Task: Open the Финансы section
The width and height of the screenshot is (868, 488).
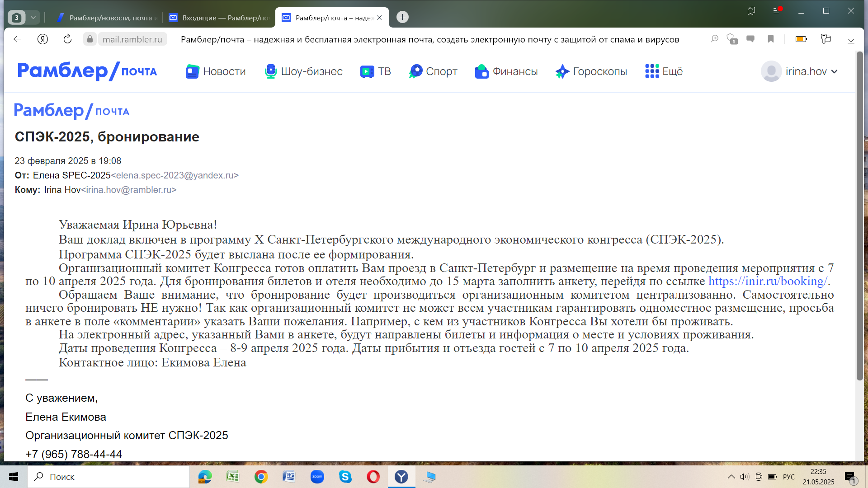Action: (x=506, y=71)
